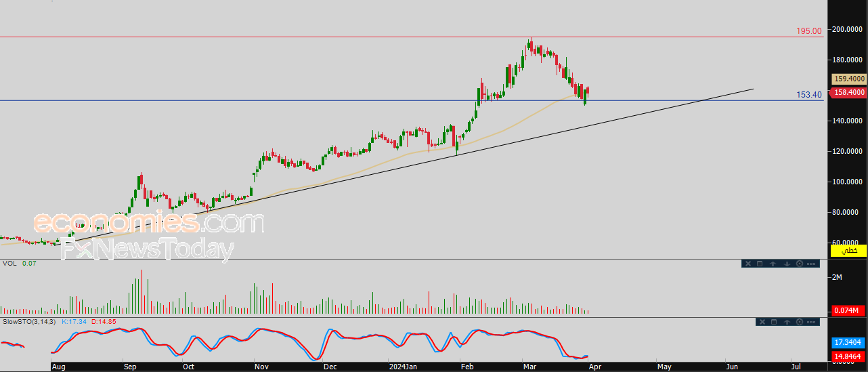Click the 200.0000 price axis label

[848, 29]
